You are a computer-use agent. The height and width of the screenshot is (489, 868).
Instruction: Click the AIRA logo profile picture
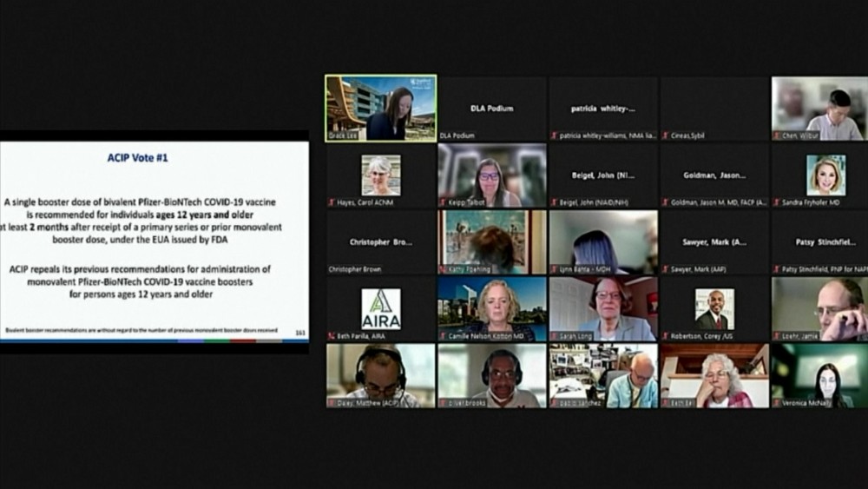click(x=381, y=308)
